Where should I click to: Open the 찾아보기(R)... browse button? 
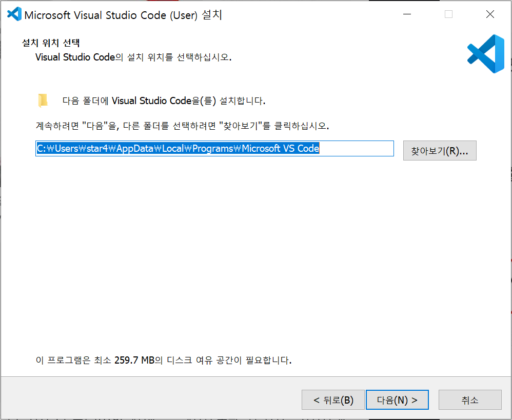440,150
